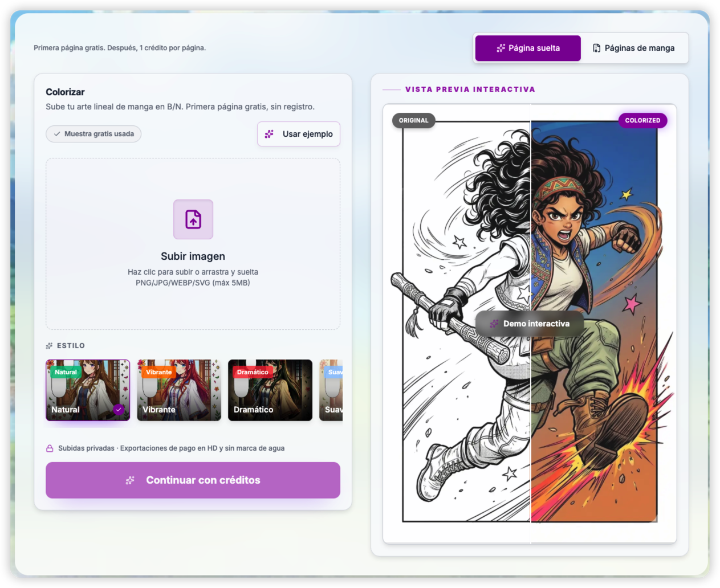Click Continuar con créditos button
Image resolution: width=720 pixels, height=588 pixels.
point(193,480)
